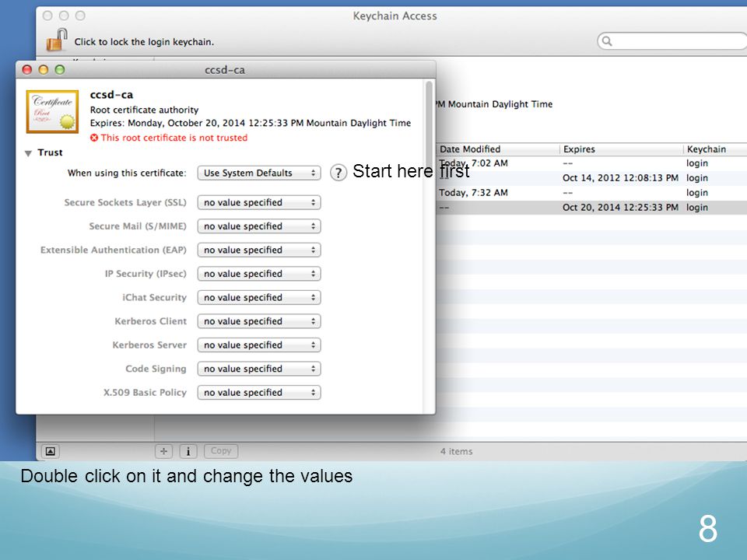This screenshot has width=747, height=560.
Task: Click the info 'i' button in bottom bar
Action: 188,451
